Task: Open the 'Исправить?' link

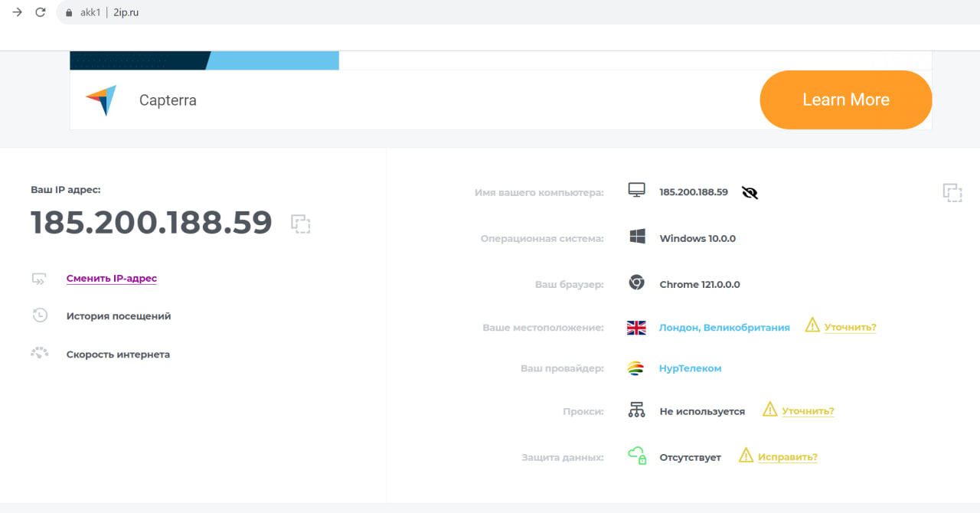Action: tap(788, 457)
